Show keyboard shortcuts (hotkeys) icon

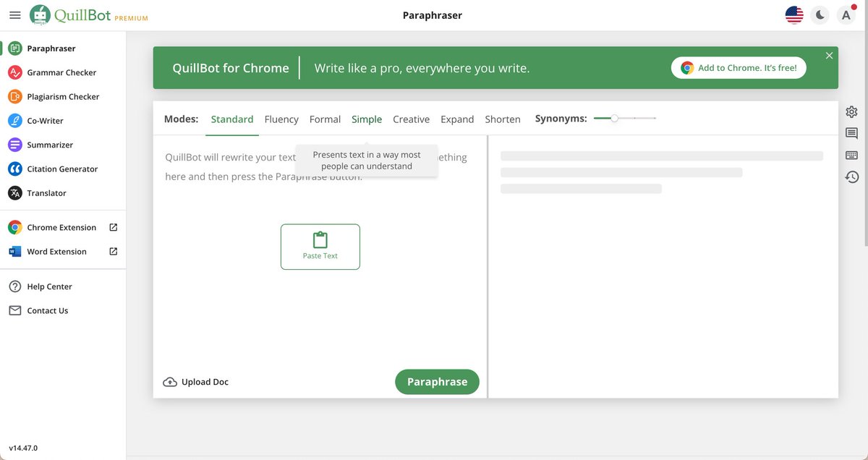(x=851, y=155)
